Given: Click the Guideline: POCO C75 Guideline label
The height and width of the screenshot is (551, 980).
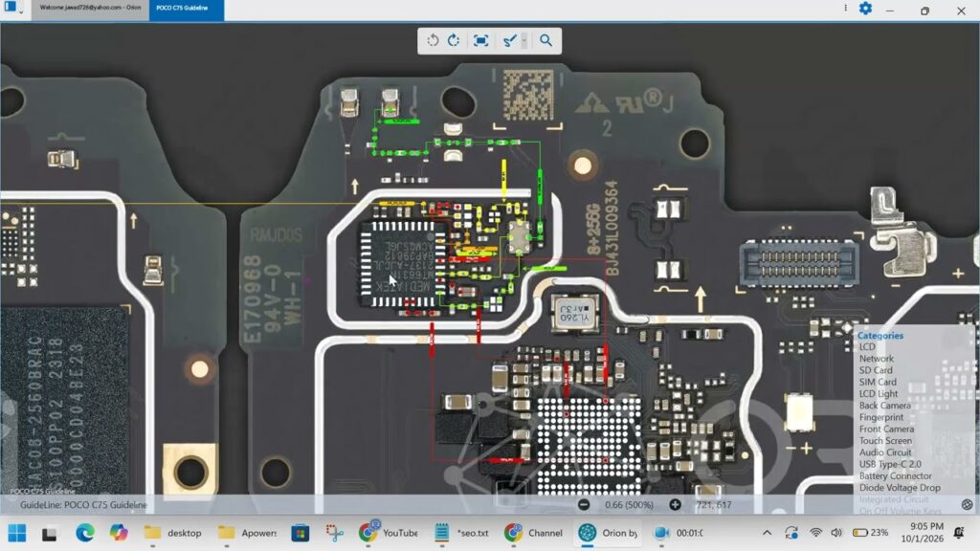Looking at the screenshot, I should 84,505.
